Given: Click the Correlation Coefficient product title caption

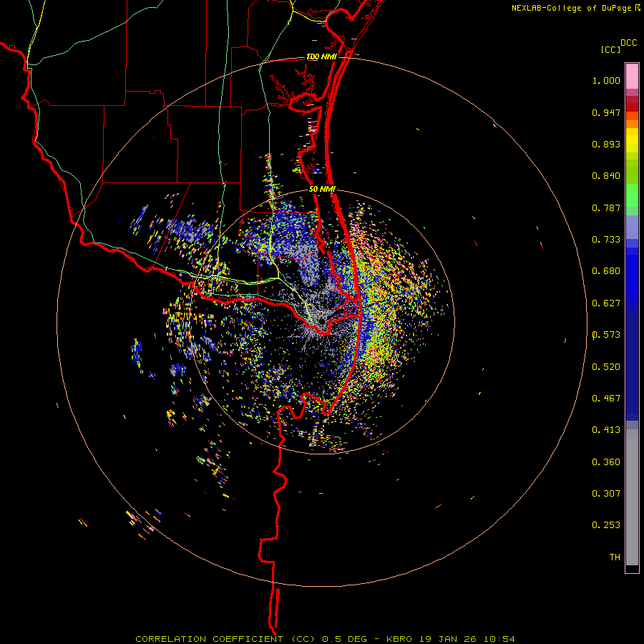Looking at the screenshot, I should (x=325, y=639).
